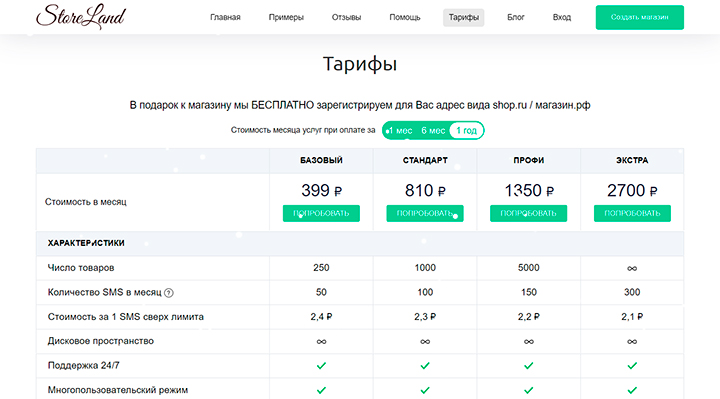Viewport: 720px width, 399px height.
Task: Open the Отзывы menu item
Action: [346, 17]
